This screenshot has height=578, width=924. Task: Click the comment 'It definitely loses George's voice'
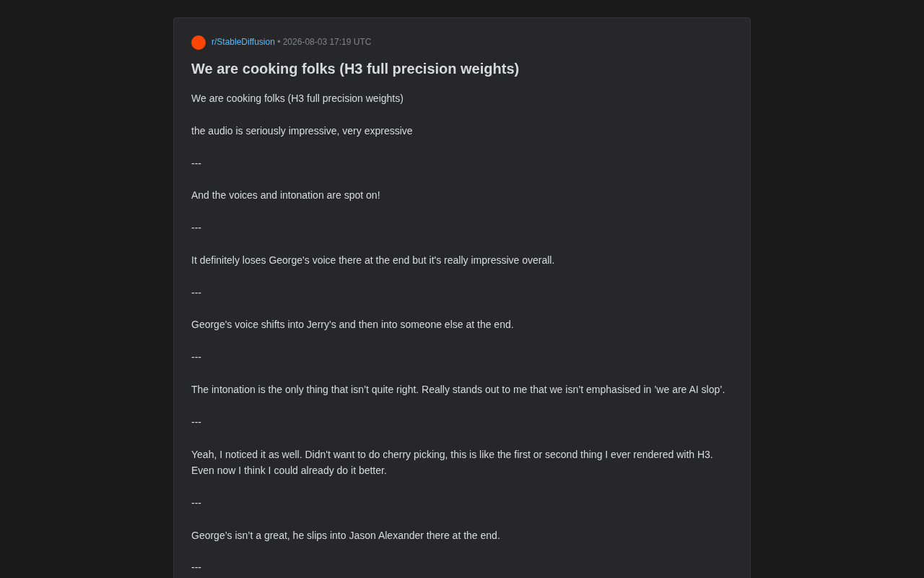[x=372, y=260]
